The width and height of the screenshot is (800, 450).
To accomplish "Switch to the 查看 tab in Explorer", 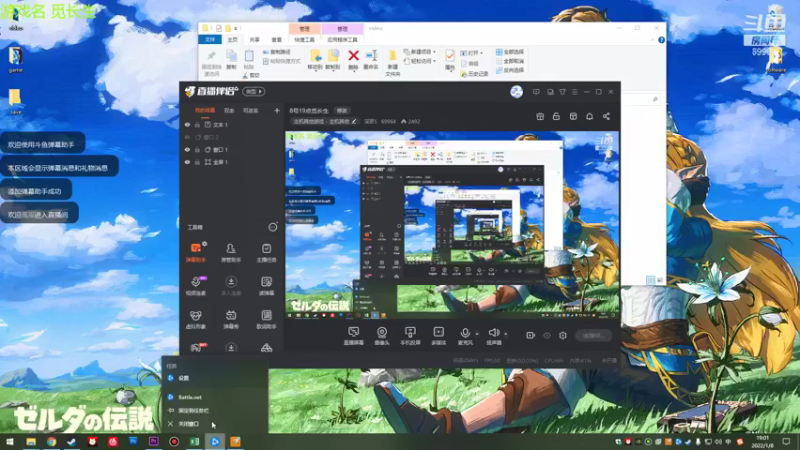I will click(277, 39).
